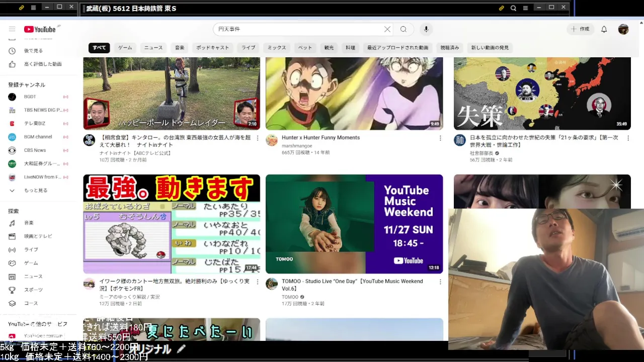The width and height of the screenshot is (644, 362).
Task: Open ナイトinナイト channel avatar
Action: tap(89, 140)
